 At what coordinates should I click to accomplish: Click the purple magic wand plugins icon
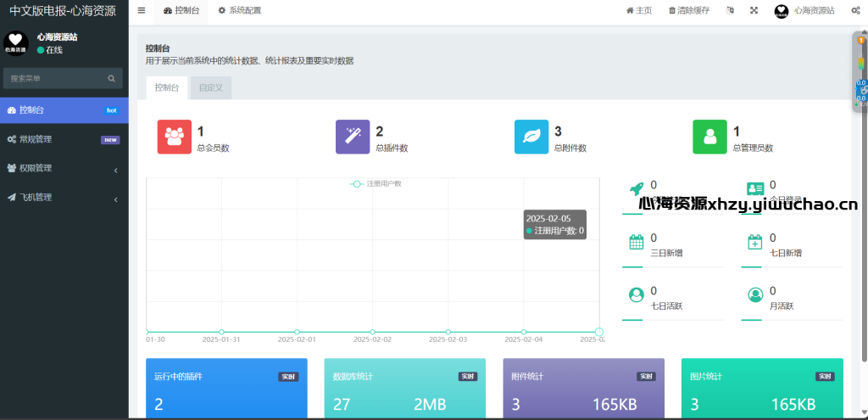353,137
